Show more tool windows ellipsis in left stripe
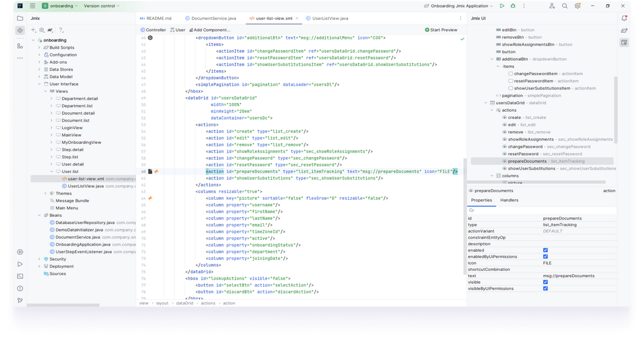Viewport: 644px width, 341px height. [x=20, y=58]
